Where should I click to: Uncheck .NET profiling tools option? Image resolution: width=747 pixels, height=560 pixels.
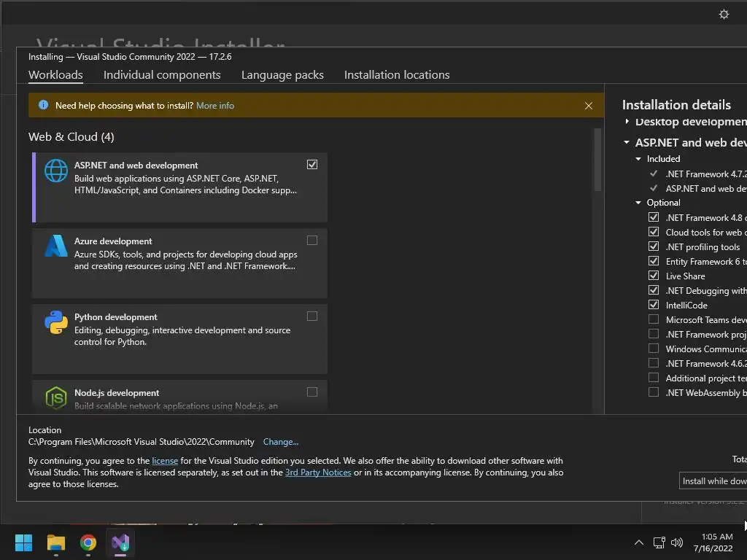click(654, 246)
